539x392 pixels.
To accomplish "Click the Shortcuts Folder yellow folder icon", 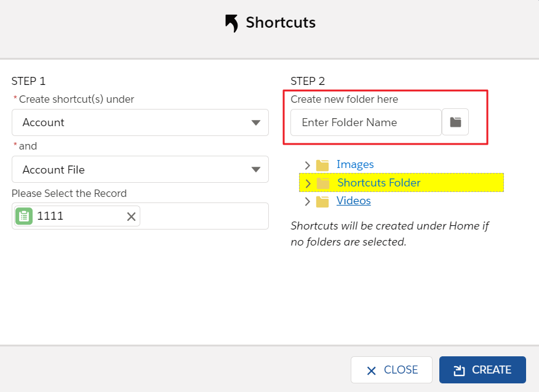I will [323, 183].
